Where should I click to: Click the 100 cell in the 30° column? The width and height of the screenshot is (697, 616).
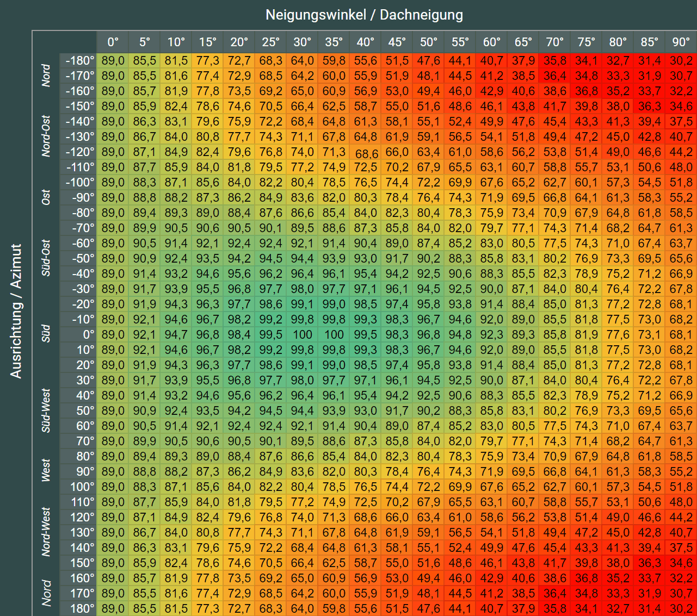[303, 334]
